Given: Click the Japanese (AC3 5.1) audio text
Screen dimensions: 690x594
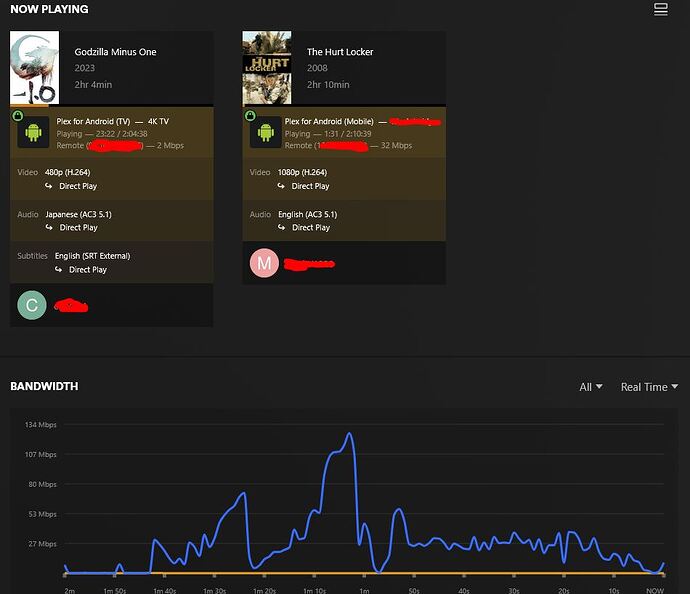Looking at the screenshot, I should click(x=78, y=214).
